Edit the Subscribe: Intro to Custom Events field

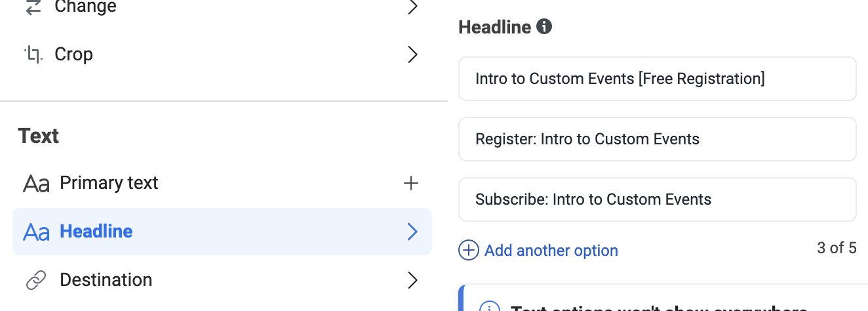658,199
